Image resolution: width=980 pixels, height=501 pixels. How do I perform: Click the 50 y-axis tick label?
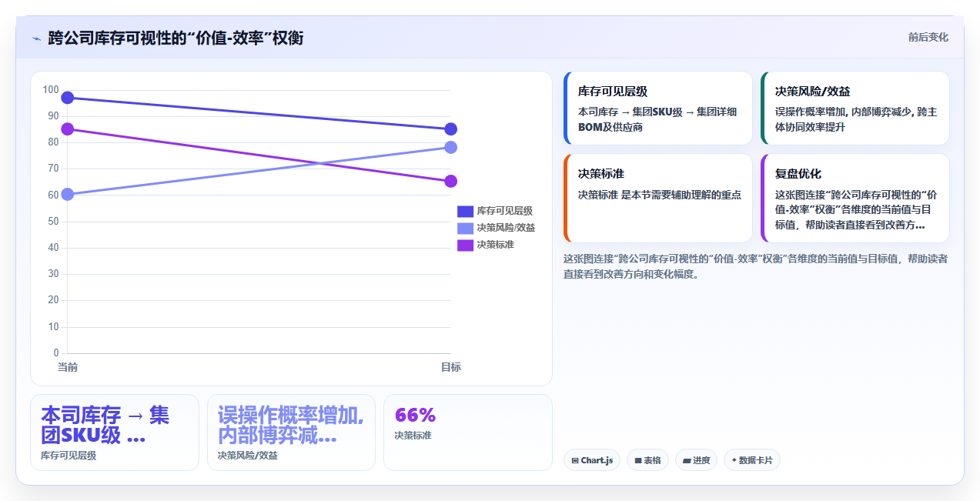tap(53, 221)
